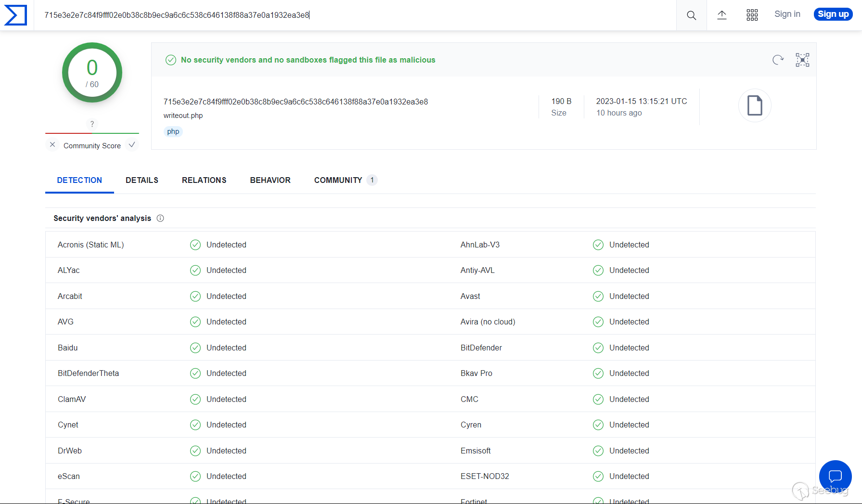This screenshot has width=862, height=504.
Task: Click the php tag label
Action: (173, 131)
